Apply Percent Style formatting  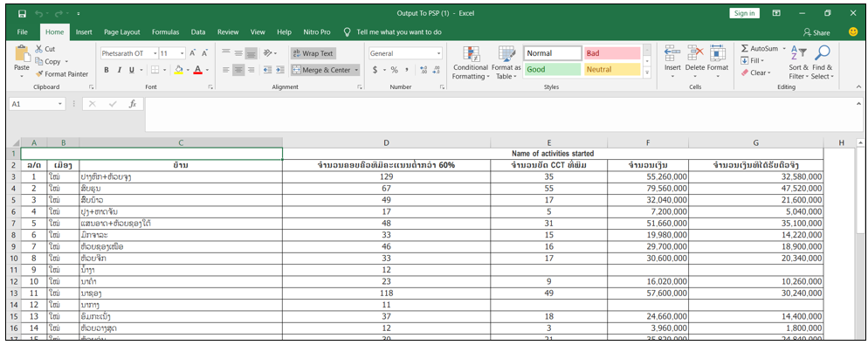pyautogui.click(x=394, y=70)
